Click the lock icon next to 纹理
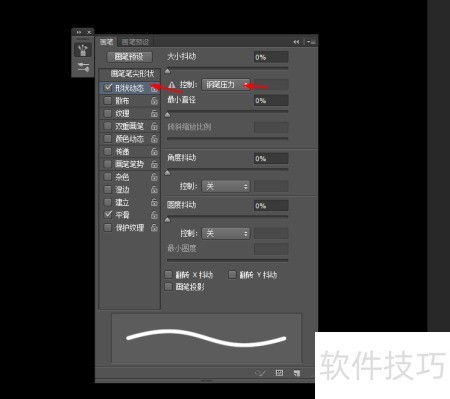The width and height of the screenshot is (450, 399). click(x=154, y=113)
